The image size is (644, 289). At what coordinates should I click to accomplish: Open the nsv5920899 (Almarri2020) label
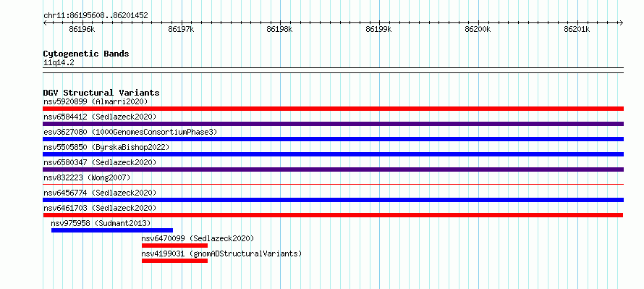tap(96, 101)
